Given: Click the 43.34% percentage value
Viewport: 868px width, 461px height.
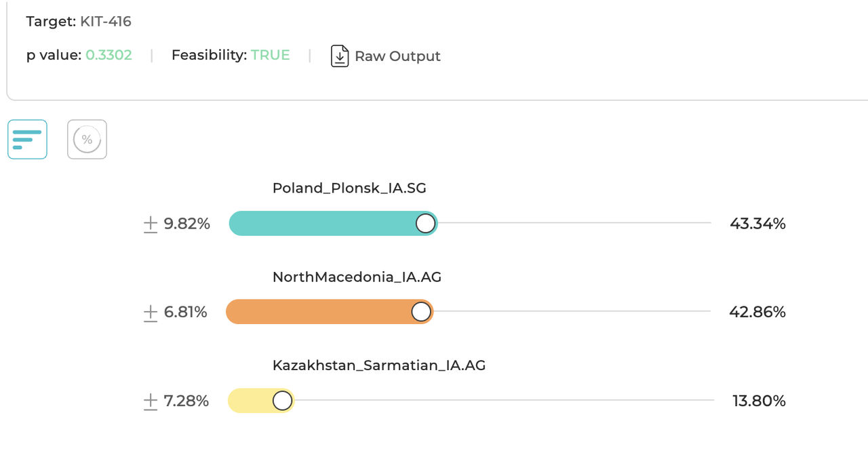Looking at the screenshot, I should [x=757, y=224].
